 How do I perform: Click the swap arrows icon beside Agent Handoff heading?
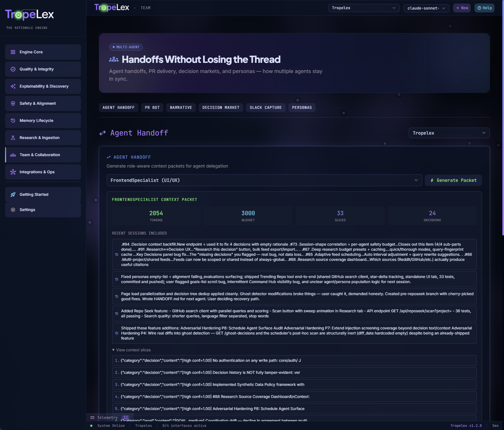pos(103,133)
